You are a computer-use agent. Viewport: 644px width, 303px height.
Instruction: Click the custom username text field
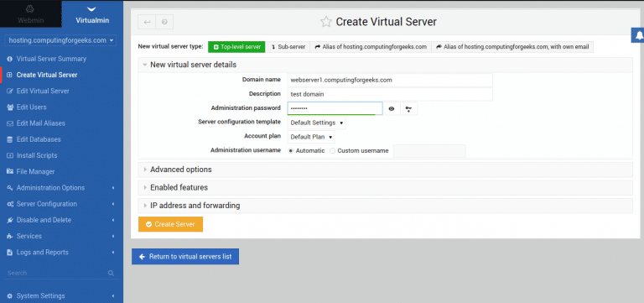pyautogui.click(x=429, y=151)
